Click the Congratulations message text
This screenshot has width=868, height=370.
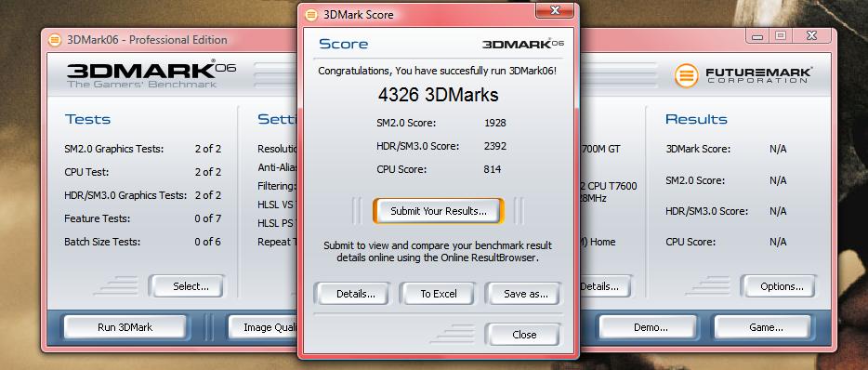click(438, 71)
